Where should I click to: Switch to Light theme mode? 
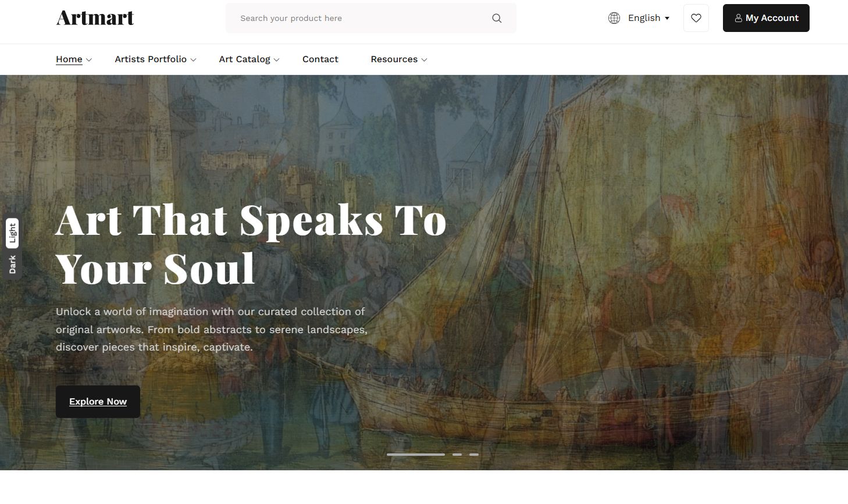(x=12, y=234)
